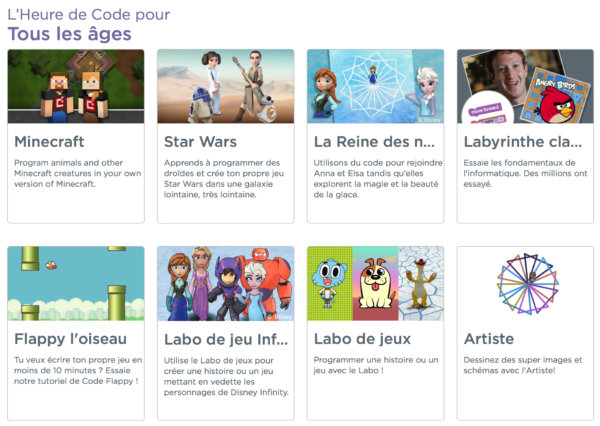Open the Anna and Elsa snowflake image
600x426 pixels.
pos(375,86)
